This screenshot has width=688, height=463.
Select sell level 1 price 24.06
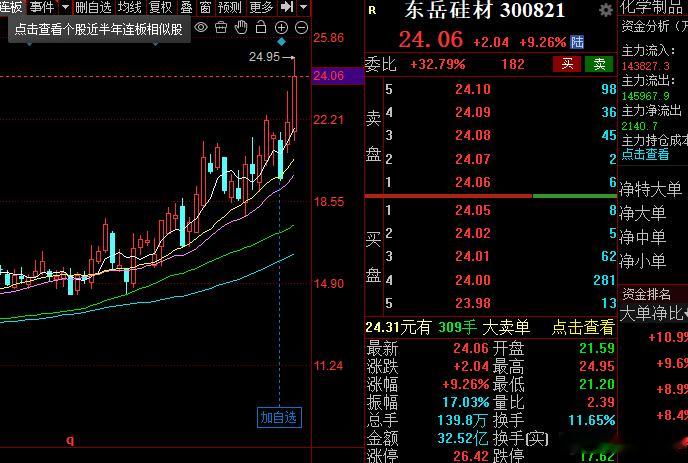click(473, 182)
